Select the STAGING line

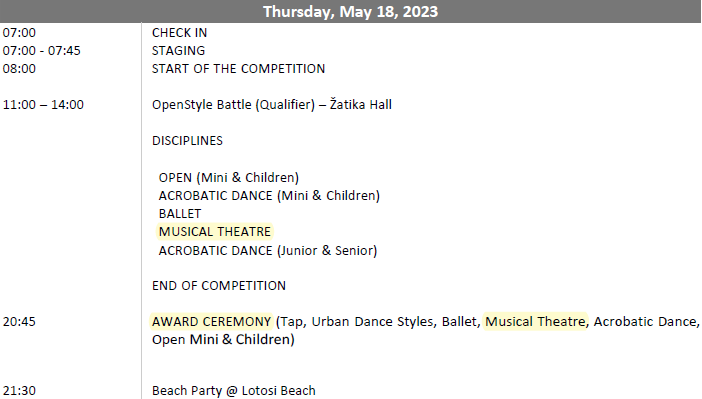point(178,51)
